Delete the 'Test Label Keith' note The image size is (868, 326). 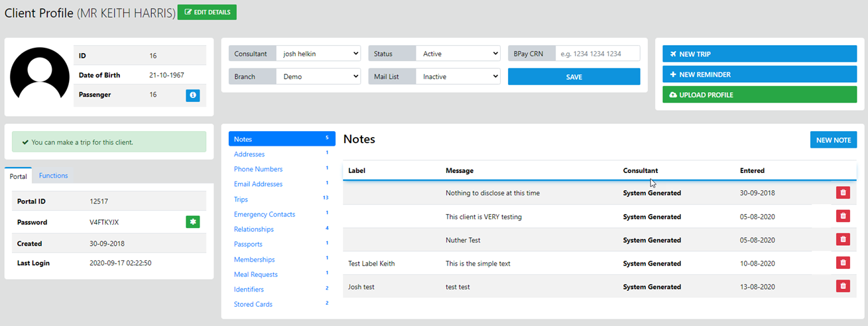coord(843,263)
